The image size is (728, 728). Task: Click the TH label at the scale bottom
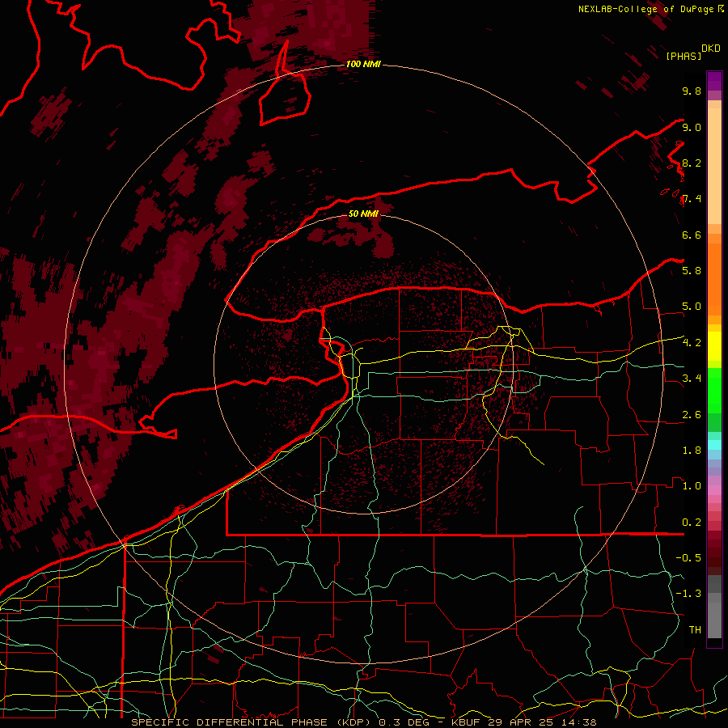[695, 630]
